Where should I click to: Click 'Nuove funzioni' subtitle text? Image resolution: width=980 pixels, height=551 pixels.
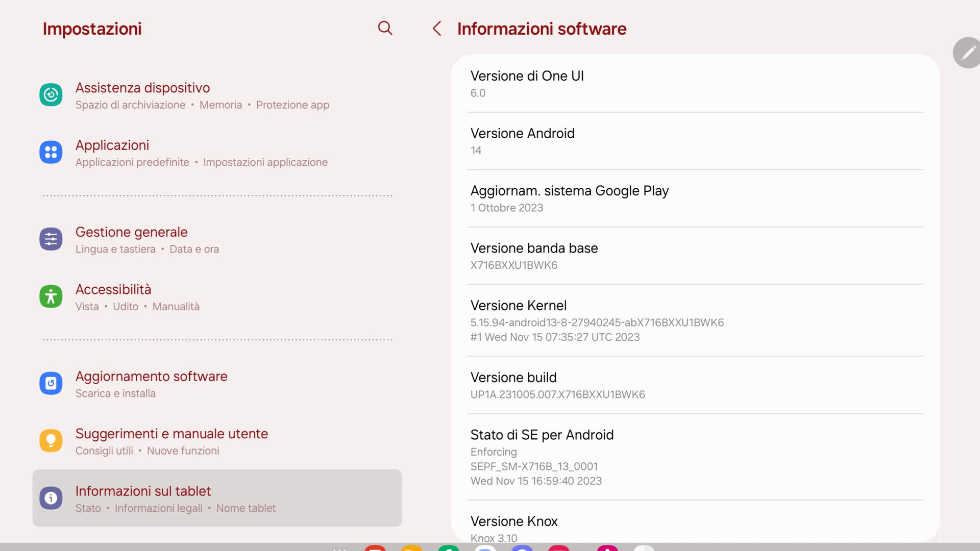point(183,451)
